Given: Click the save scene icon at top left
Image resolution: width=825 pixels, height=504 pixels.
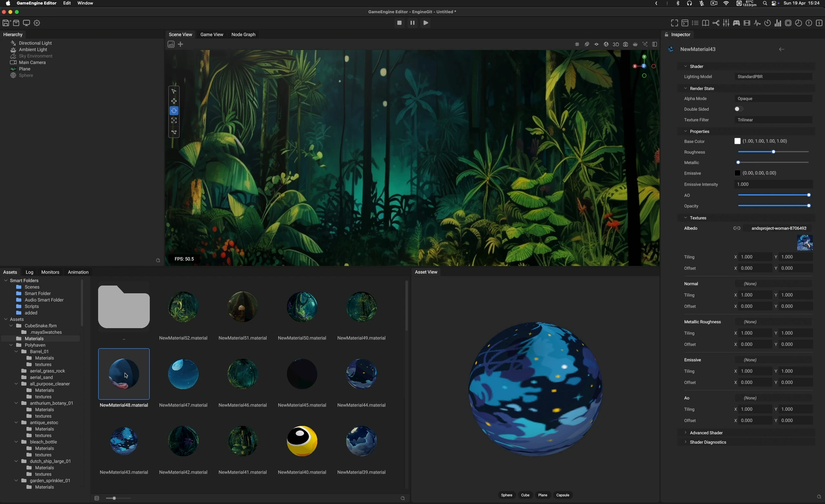Looking at the screenshot, I should (x=6, y=23).
